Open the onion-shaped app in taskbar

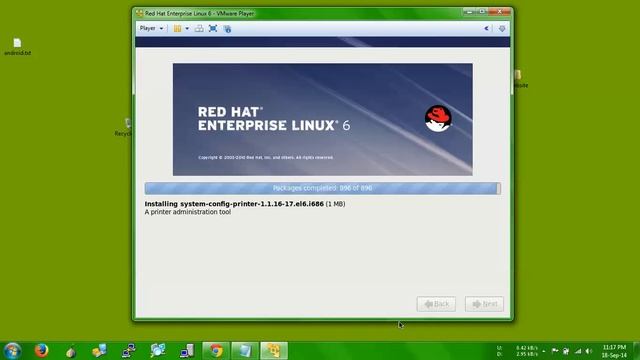[71, 351]
